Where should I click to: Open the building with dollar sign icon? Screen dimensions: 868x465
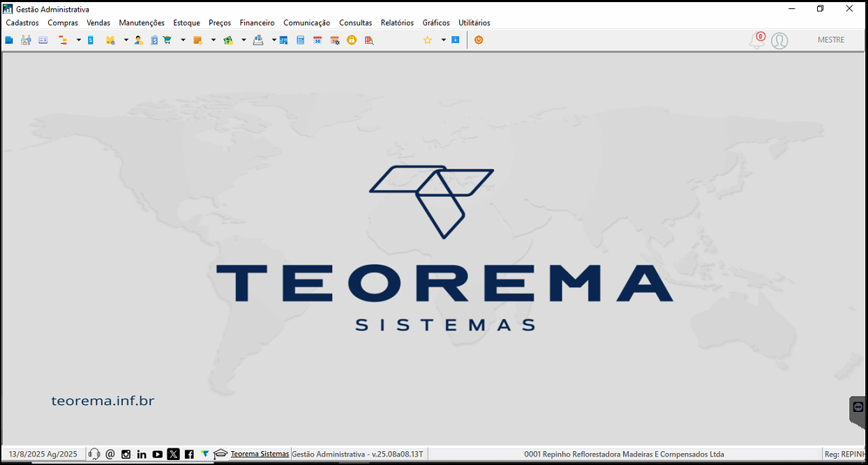154,40
